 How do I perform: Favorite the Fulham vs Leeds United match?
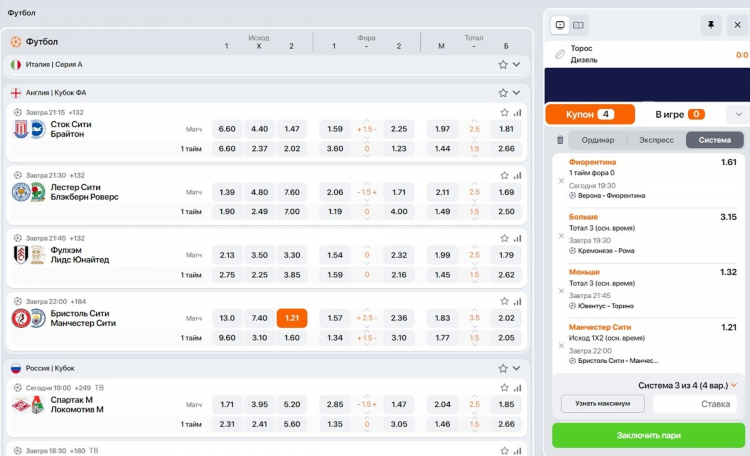[x=504, y=238]
